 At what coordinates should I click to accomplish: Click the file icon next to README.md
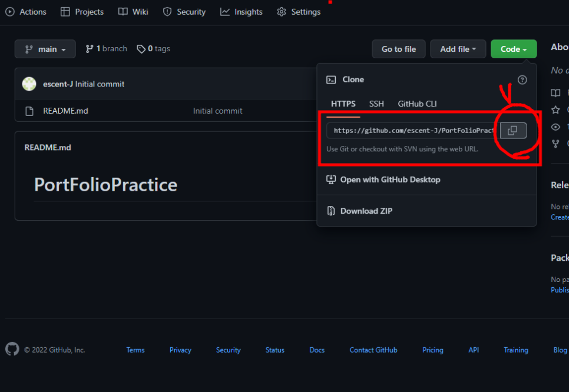pyautogui.click(x=29, y=111)
